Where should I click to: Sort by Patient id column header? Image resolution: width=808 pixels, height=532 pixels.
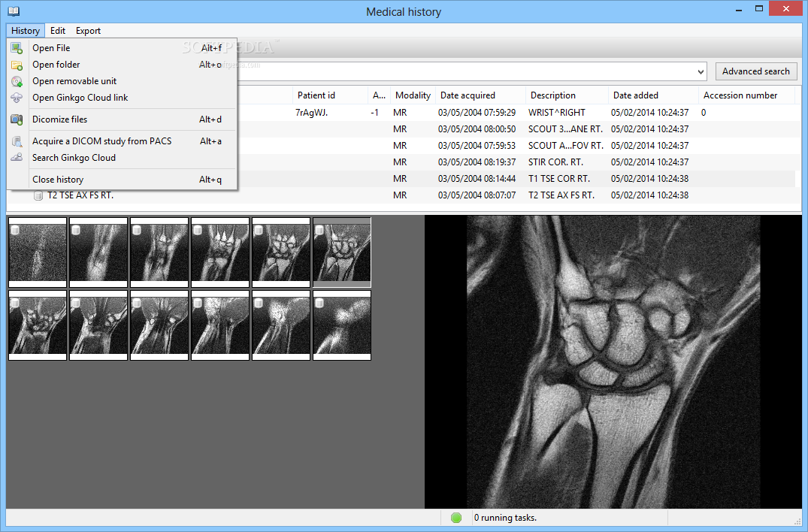tap(330, 95)
